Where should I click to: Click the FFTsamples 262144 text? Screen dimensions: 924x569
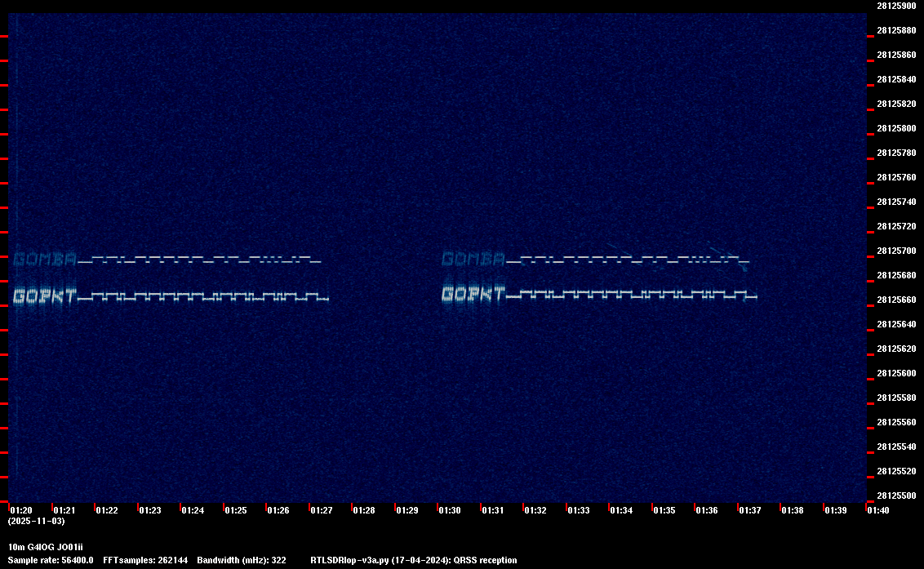145,560
